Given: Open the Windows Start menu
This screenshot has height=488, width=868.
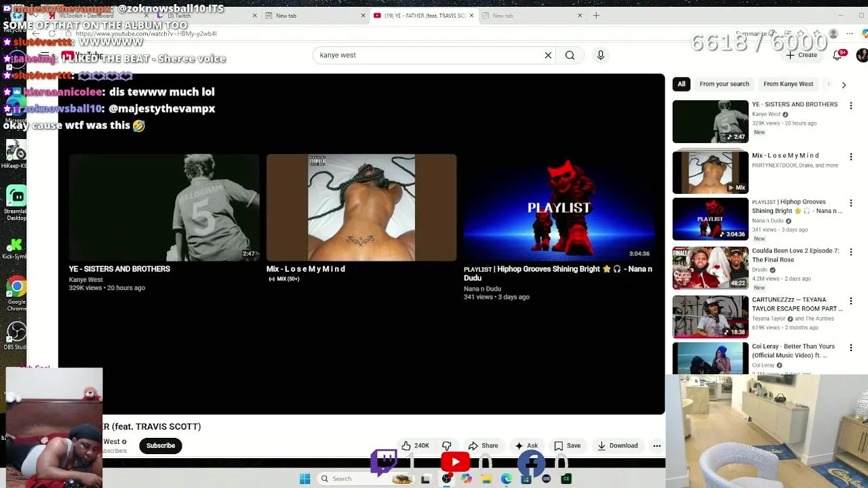Looking at the screenshot, I should point(304,479).
